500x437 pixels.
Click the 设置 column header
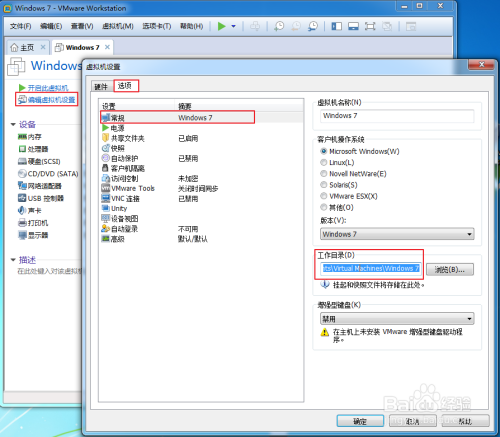coord(137,106)
